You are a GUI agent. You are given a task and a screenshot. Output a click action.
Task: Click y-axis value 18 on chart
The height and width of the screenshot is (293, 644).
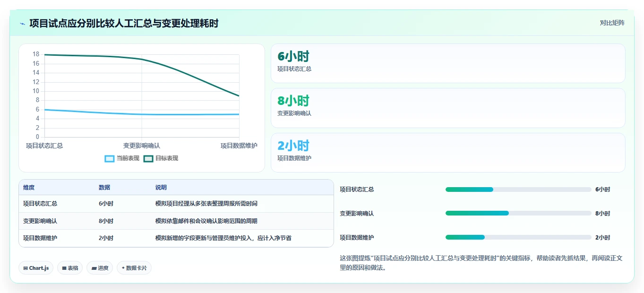(x=36, y=54)
